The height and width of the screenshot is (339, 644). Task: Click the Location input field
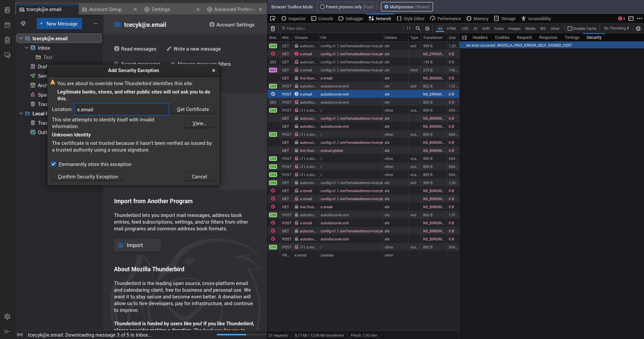point(121,109)
